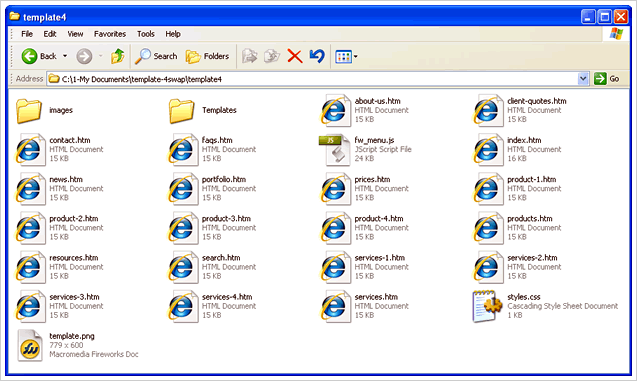Toggle the Folders pane
The image size is (637, 381).
click(x=207, y=56)
